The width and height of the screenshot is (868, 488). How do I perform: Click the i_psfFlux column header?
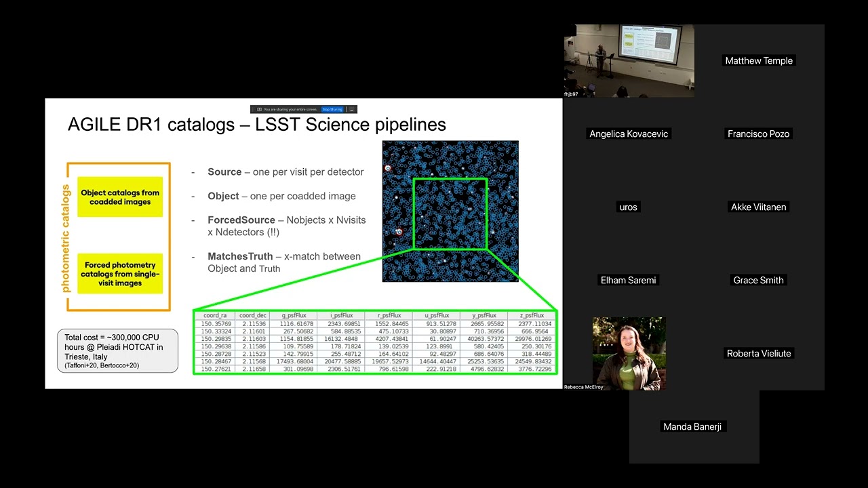340,316
